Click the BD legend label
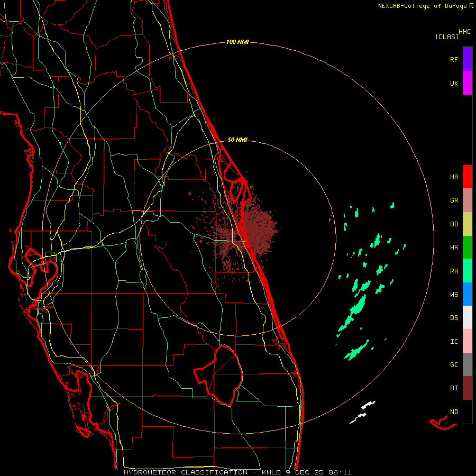 coord(454,224)
